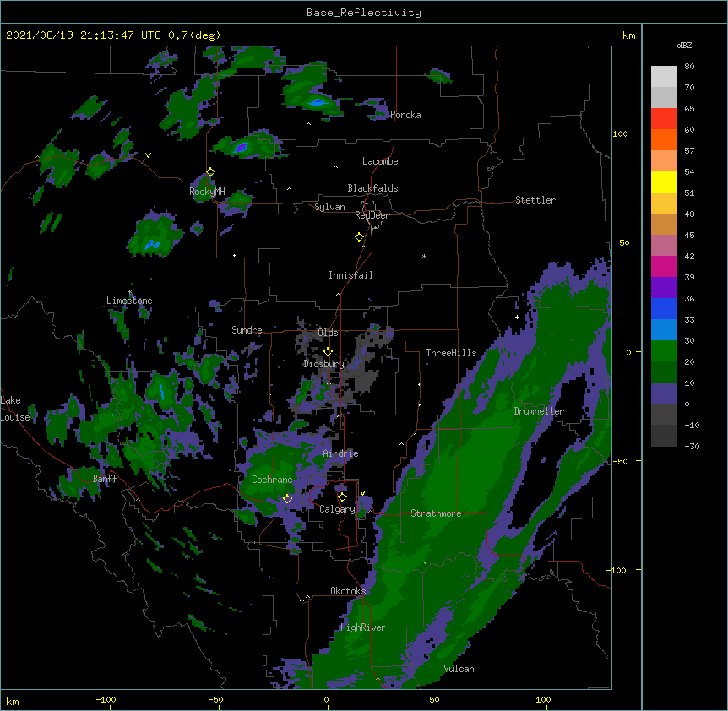
Task: Click the RockyMH label
Action: point(207,191)
